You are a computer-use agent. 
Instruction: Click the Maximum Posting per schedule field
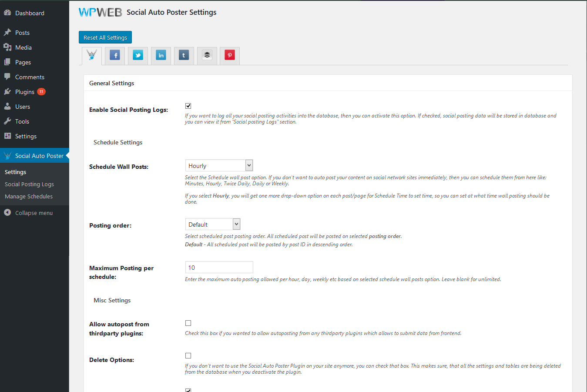click(x=219, y=267)
